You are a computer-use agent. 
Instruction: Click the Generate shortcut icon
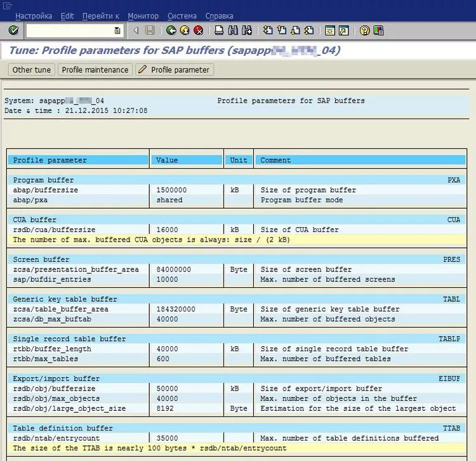point(343,30)
